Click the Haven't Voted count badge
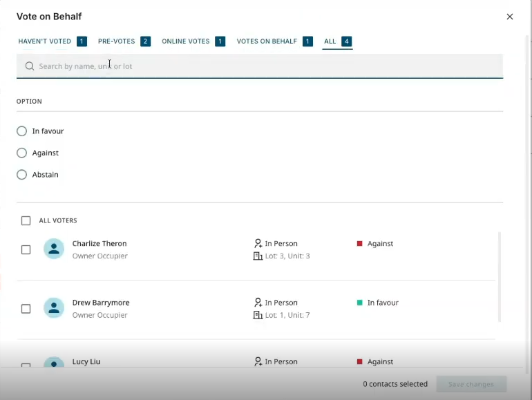This screenshot has width=532, height=400. pos(82,41)
